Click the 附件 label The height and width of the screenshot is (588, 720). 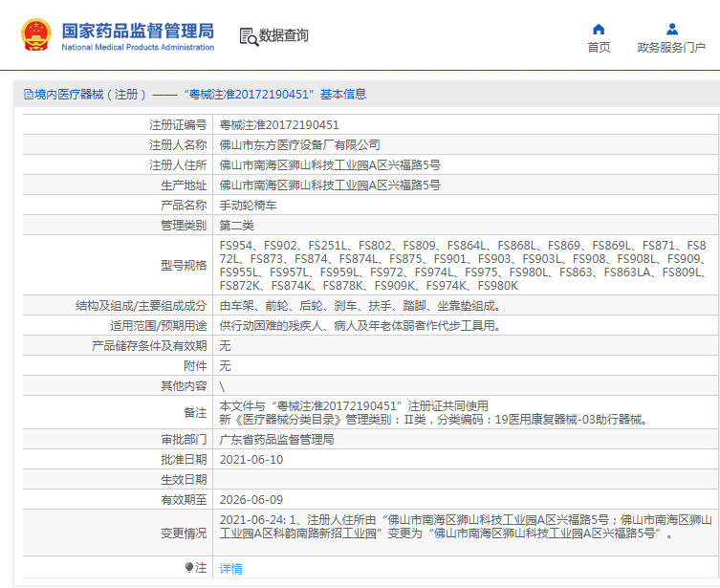coord(195,366)
